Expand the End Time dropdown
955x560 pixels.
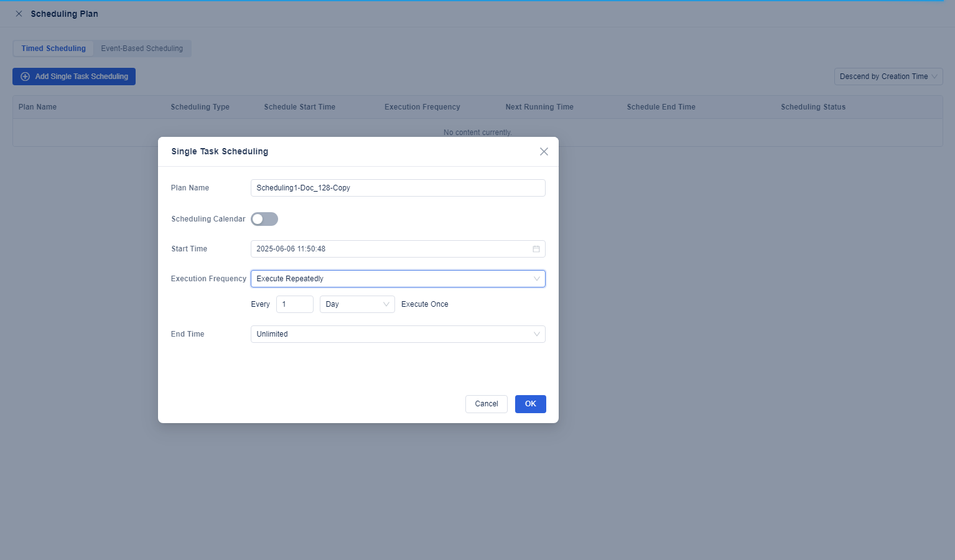click(x=398, y=334)
